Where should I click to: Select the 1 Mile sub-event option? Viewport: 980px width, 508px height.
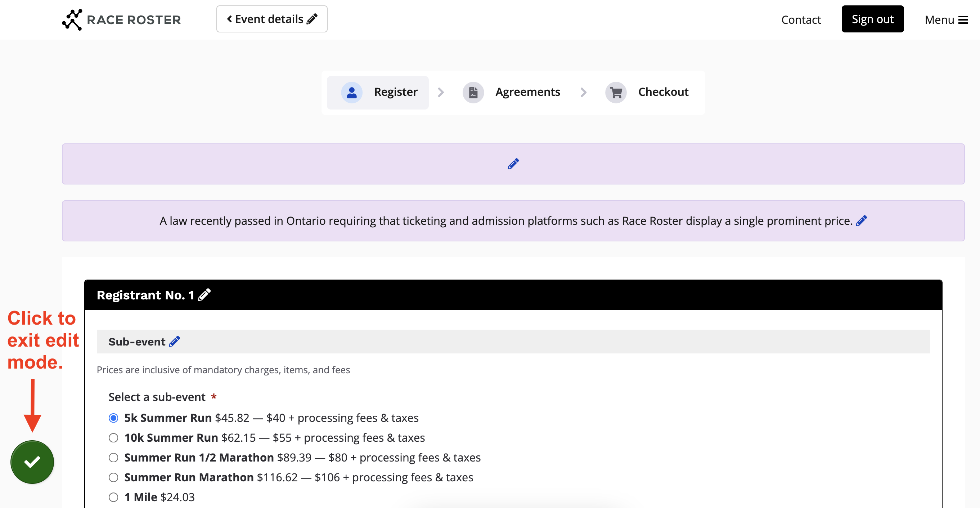point(113,497)
